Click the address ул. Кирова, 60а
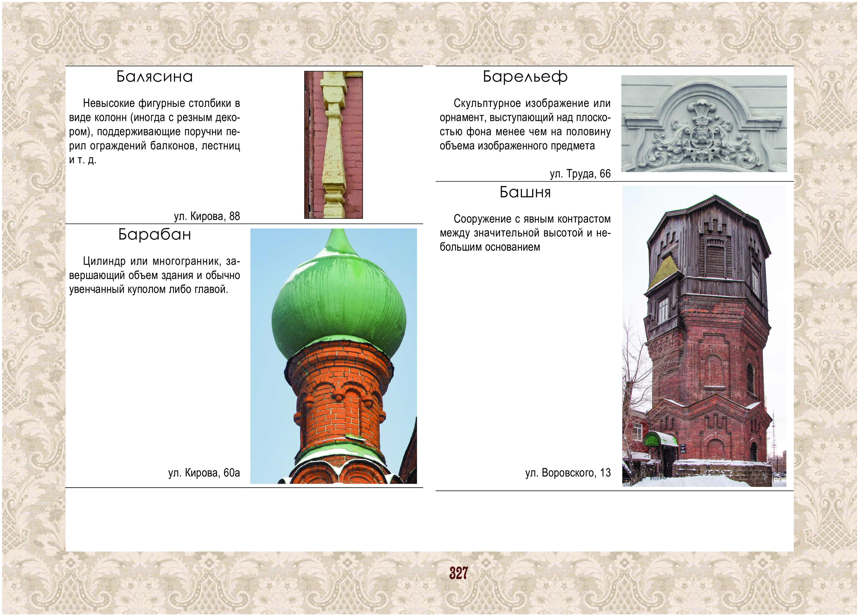The height and width of the screenshot is (616, 859). 204,473
